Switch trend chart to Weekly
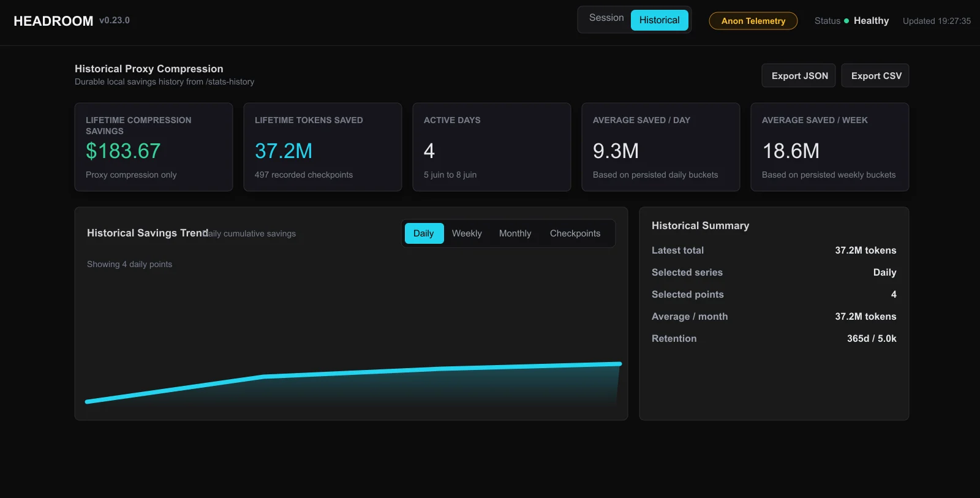Image resolution: width=980 pixels, height=498 pixels. tap(467, 233)
